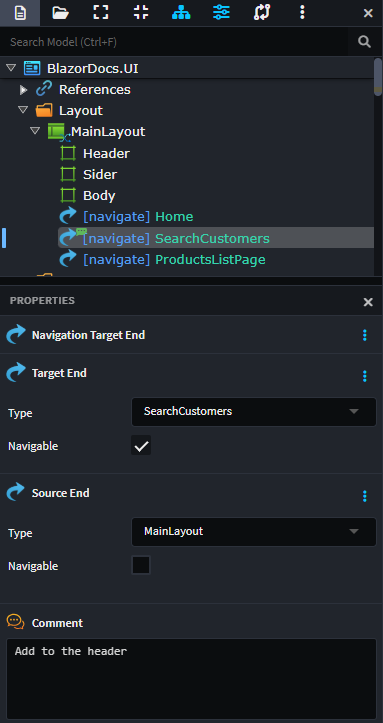383x723 pixels.
Task: Click the settings sliders toolbar icon
Action: tap(221, 12)
